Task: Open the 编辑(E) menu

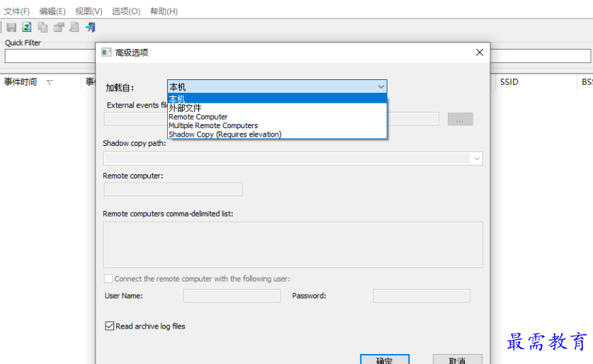Action: [x=52, y=11]
